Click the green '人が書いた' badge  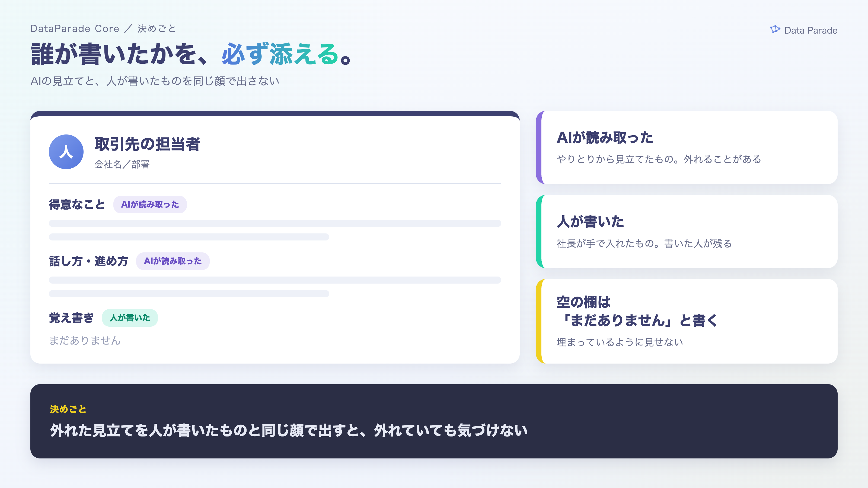[130, 318]
